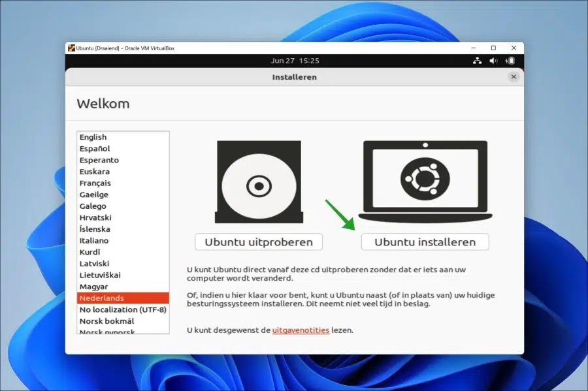Image resolution: width=588 pixels, height=391 pixels.
Task: Select the highlighted Nederlands language row
Action: 123,298
